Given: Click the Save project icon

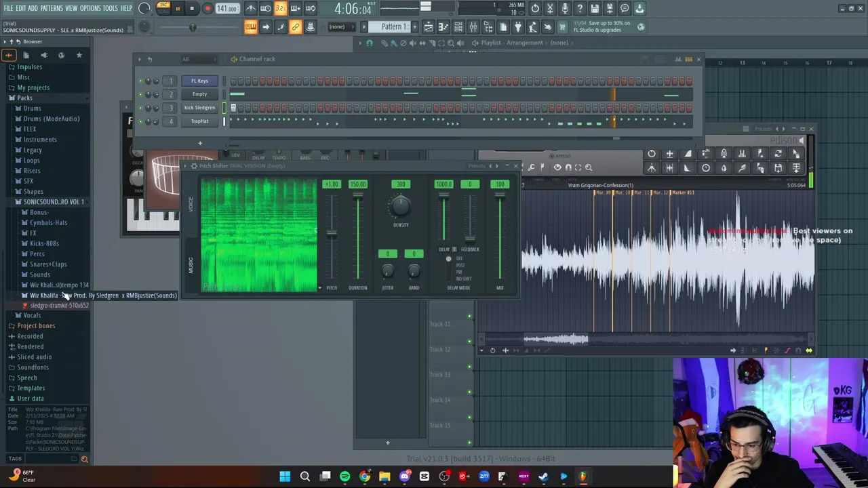Looking at the screenshot, I should [x=595, y=9].
